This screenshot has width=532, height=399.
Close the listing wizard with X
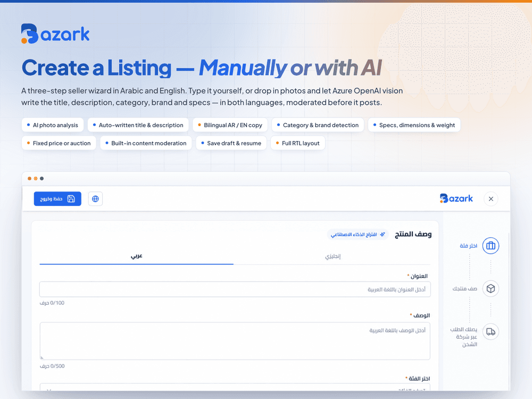pyautogui.click(x=491, y=199)
